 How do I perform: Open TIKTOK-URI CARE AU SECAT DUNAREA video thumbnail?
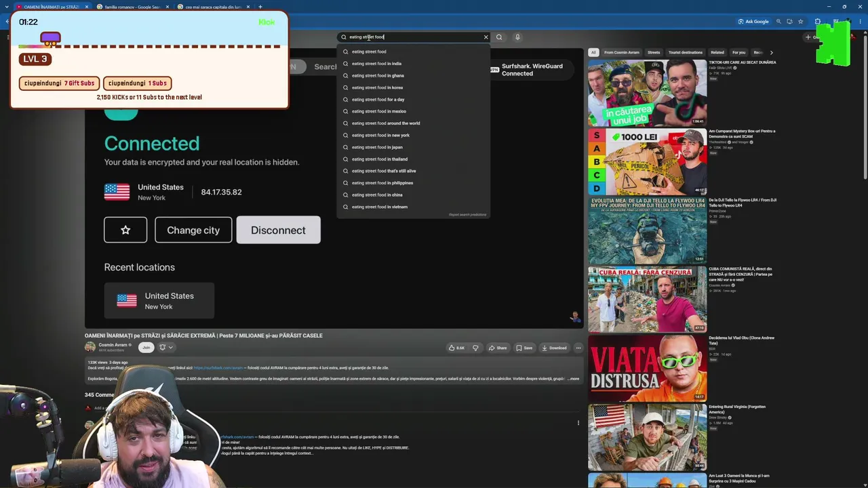coord(647,93)
